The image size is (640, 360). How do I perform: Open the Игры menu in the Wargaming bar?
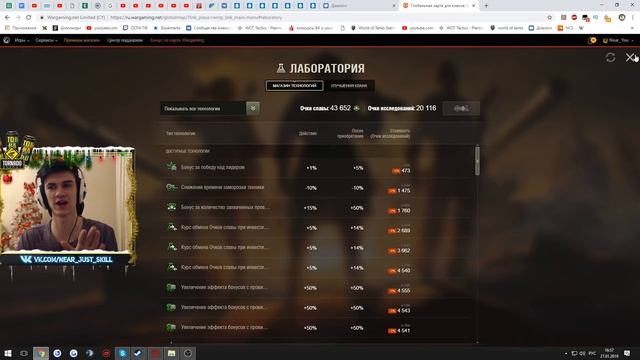22,40
